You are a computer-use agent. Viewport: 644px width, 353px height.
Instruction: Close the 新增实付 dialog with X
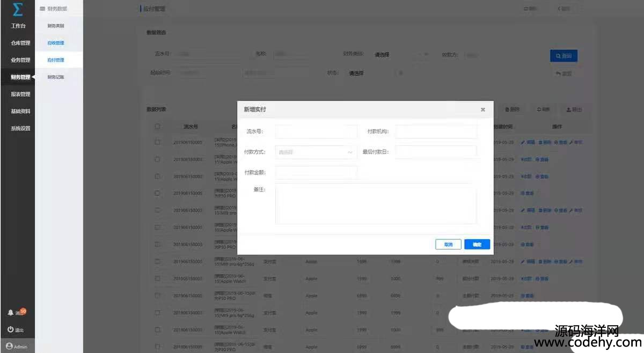coord(483,109)
